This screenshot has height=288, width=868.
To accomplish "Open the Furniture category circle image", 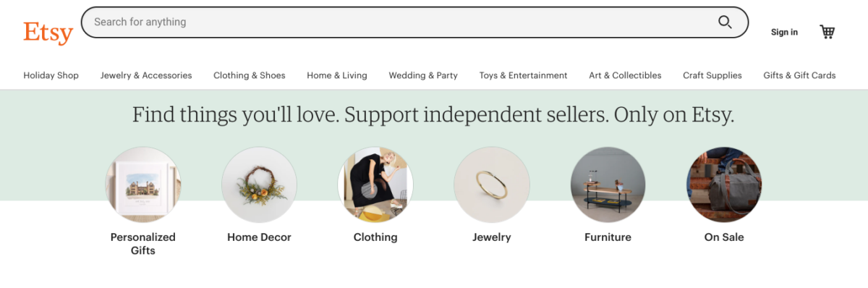I will click(x=608, y=185).
